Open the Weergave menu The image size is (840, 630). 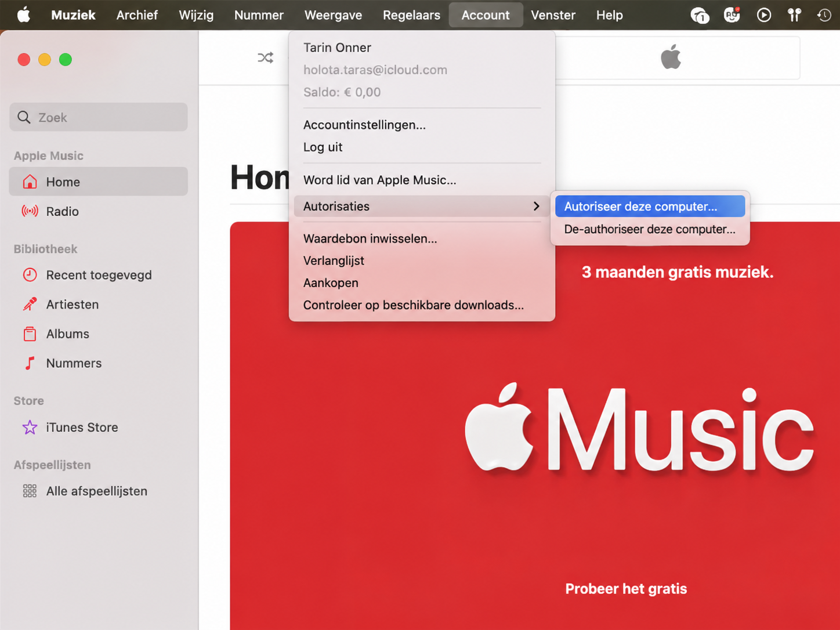tap(333, 15)
